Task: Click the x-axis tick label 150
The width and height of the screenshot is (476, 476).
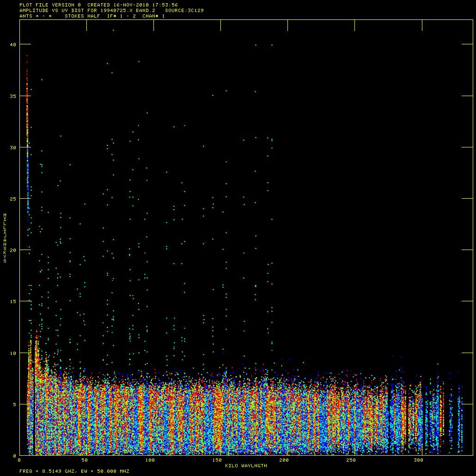Action: click(217, 460)
